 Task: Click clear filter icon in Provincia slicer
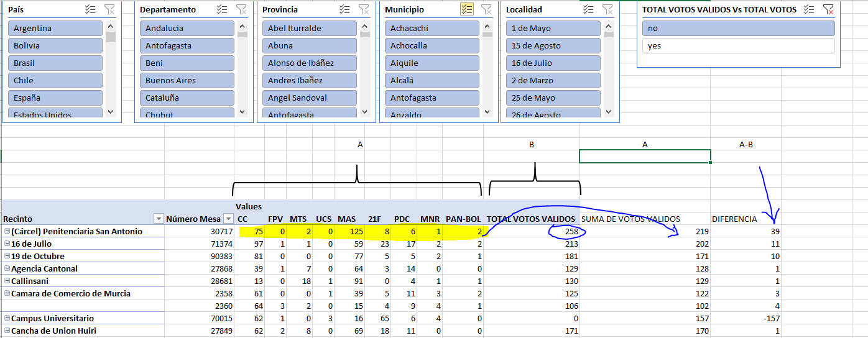click(x=364, y=9)
